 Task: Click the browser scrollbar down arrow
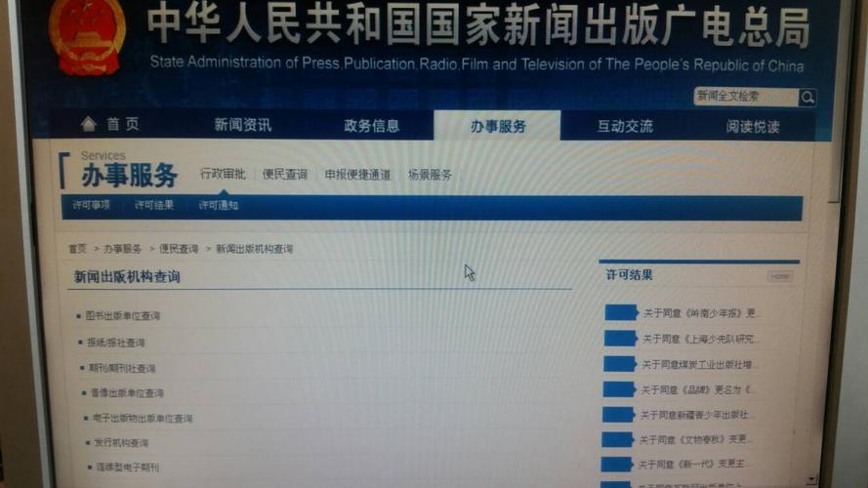[x=811, y=478]
